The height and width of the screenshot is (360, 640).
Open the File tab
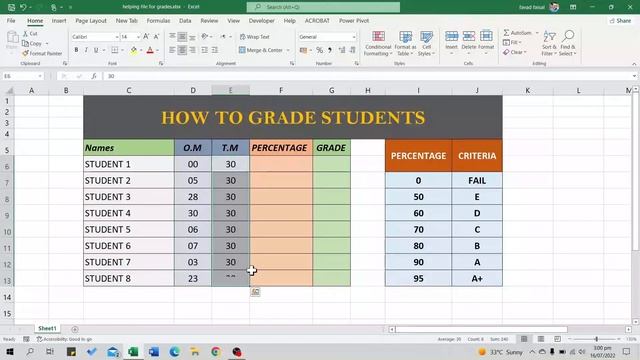[11, 20]
